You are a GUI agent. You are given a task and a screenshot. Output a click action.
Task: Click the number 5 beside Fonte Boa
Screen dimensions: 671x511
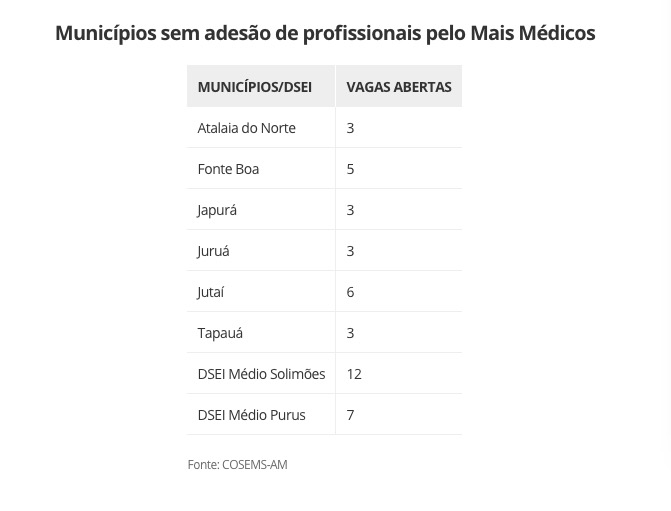[x=350, y=169]
